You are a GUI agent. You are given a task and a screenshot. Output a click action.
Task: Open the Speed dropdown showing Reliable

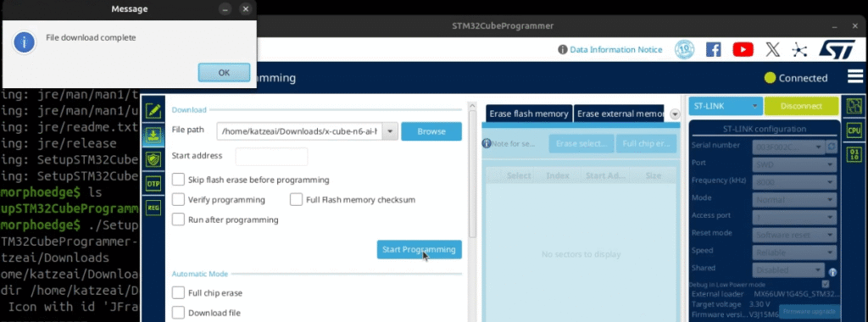tap(793, 253)
